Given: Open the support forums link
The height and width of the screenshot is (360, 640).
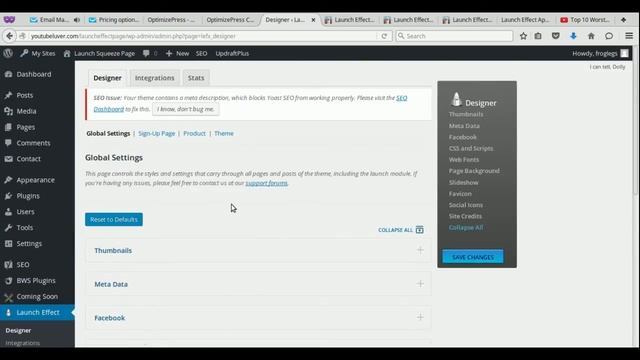Looking at the screenshot, I should (x=267, y=183).
